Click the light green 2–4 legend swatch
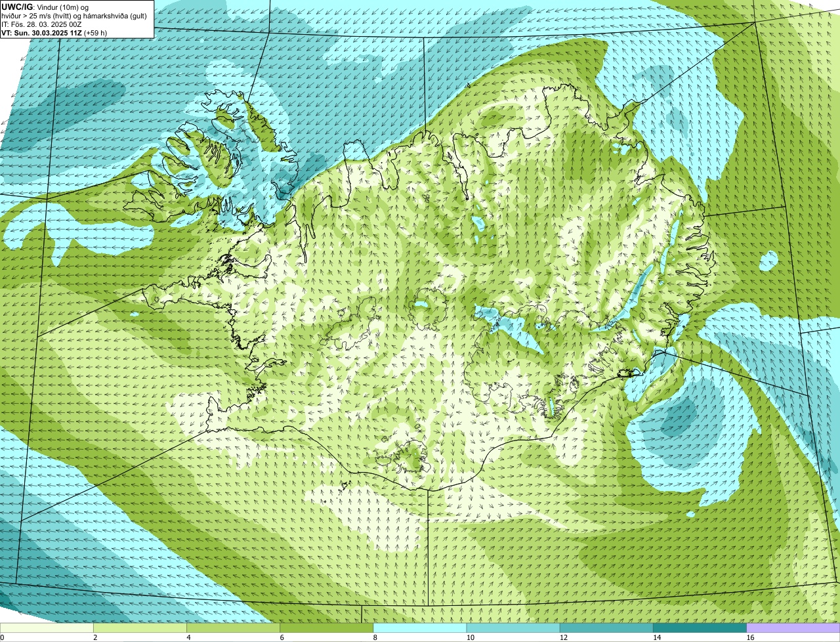The width and height of the screenshot is (840, 642). click(x=140, y=628)
